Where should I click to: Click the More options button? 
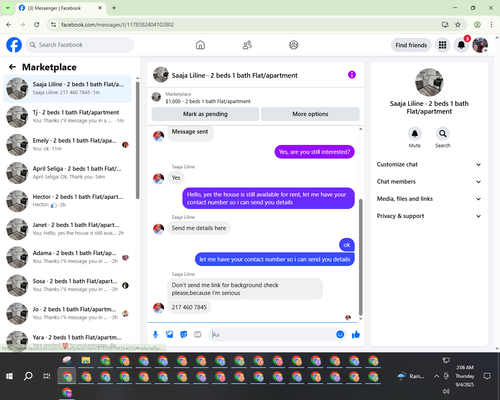coord(310,114)
